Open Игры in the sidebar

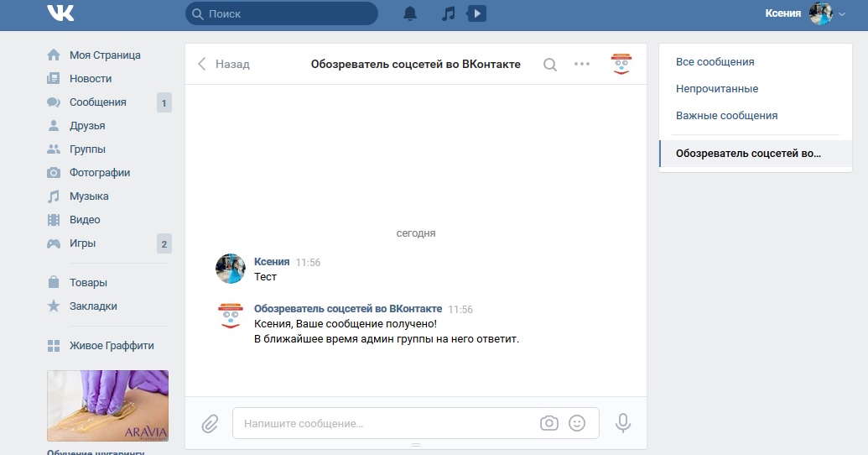82,243
